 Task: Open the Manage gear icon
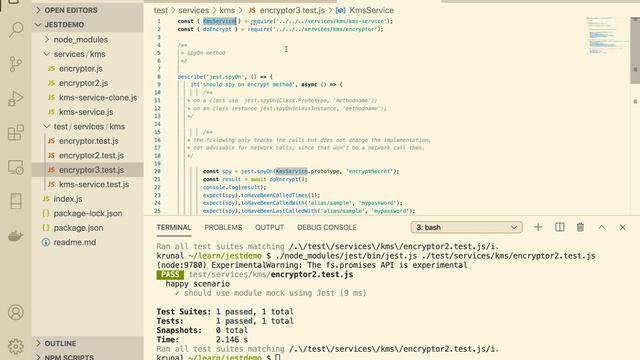coord(16,346)
